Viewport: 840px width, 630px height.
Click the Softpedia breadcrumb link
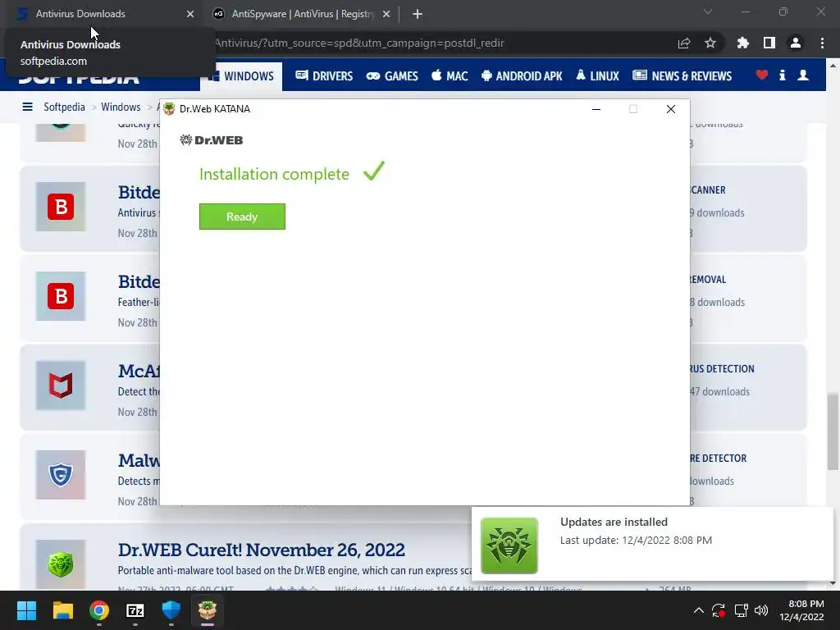click(x=64, y=107)
